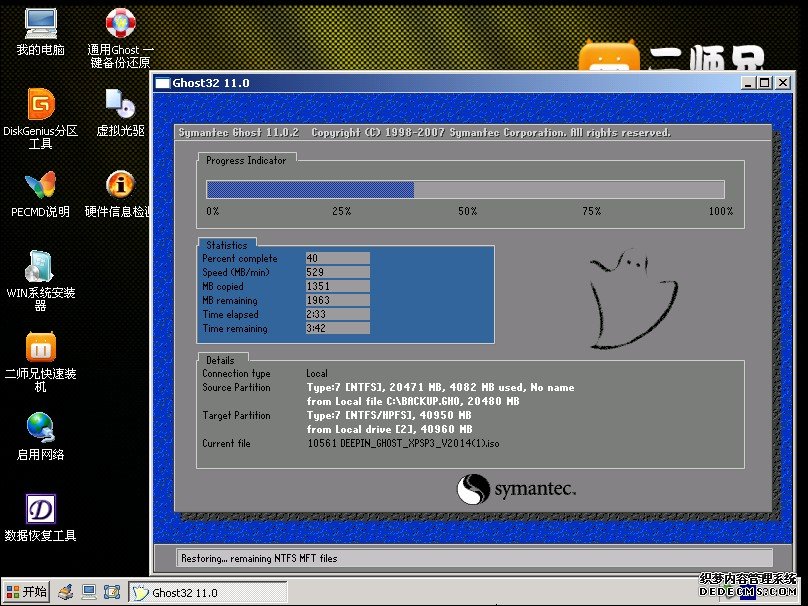This screenshot has height=606, width=808.
Task: Click the 50% progress scale label
Action: coord(467,211)
